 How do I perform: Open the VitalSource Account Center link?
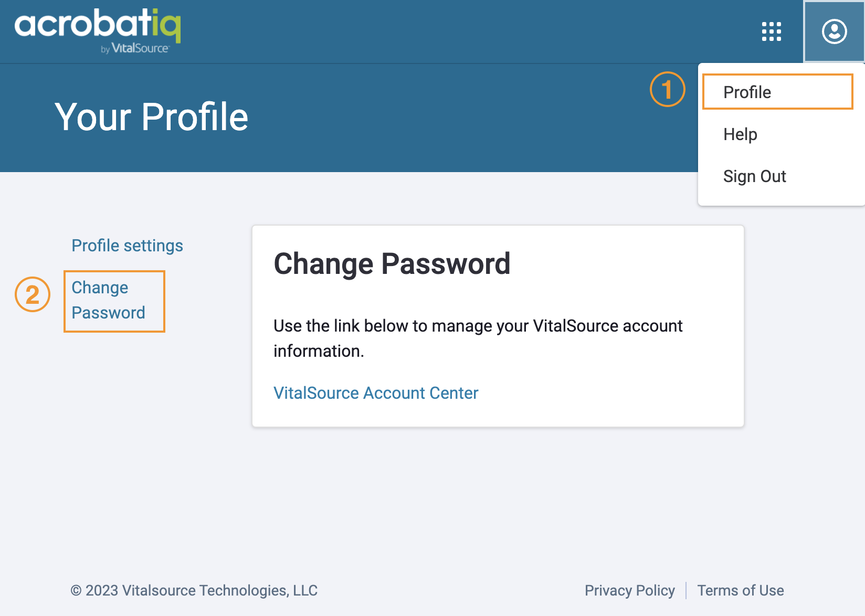pyautogui.click(x=376, y=393)
